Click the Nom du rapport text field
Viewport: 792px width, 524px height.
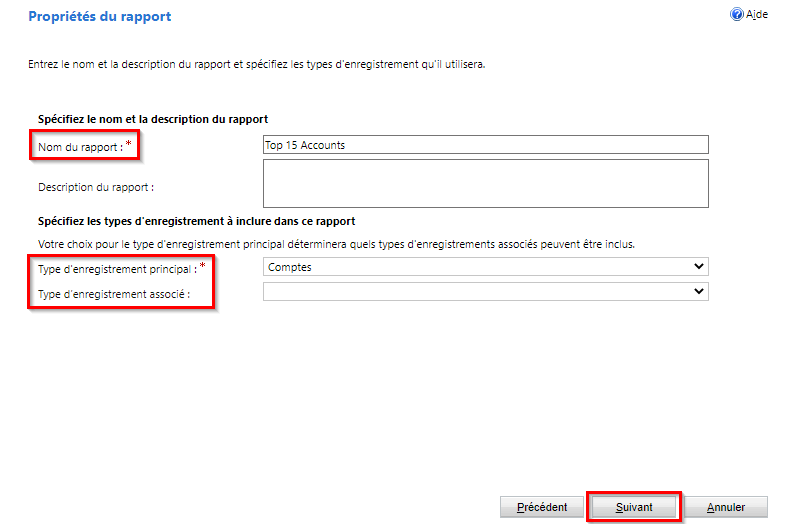click(485, 145)
